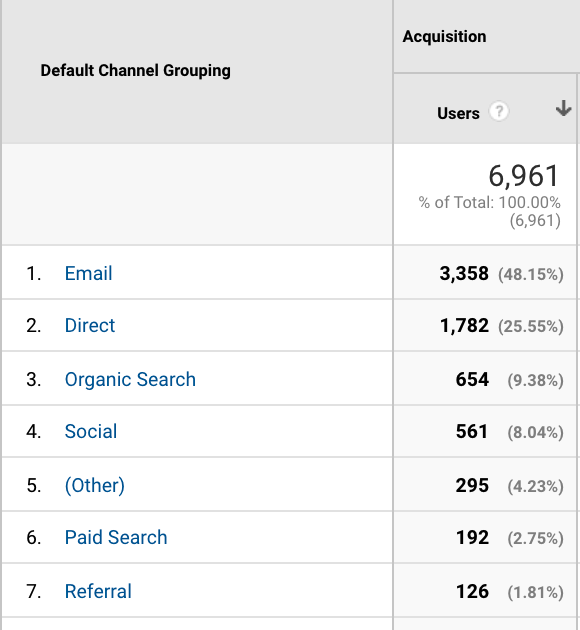Select the Paid Search value 192
The height and width of the screenshot is (630, 580).
(x=472, y=538)
